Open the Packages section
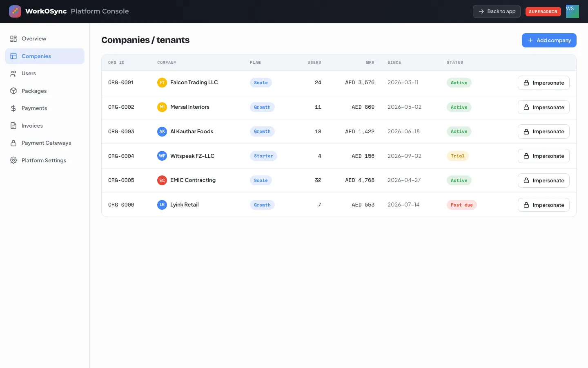The image size is (588, 368). click(x=45, y=91)
